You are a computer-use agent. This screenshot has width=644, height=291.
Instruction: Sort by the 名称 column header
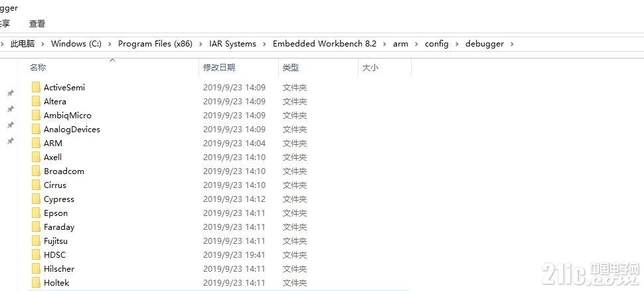pyautogui.click(x=38, y=67)
